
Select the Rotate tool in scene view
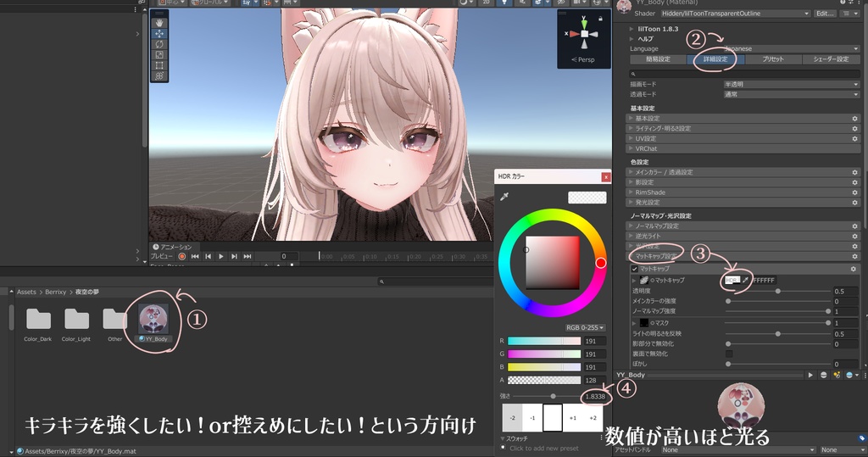tap(159, 44)
